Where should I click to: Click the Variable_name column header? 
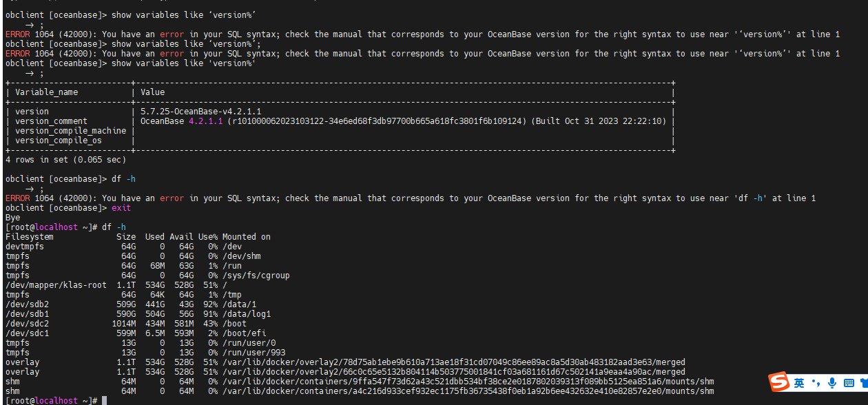[47, 92]
